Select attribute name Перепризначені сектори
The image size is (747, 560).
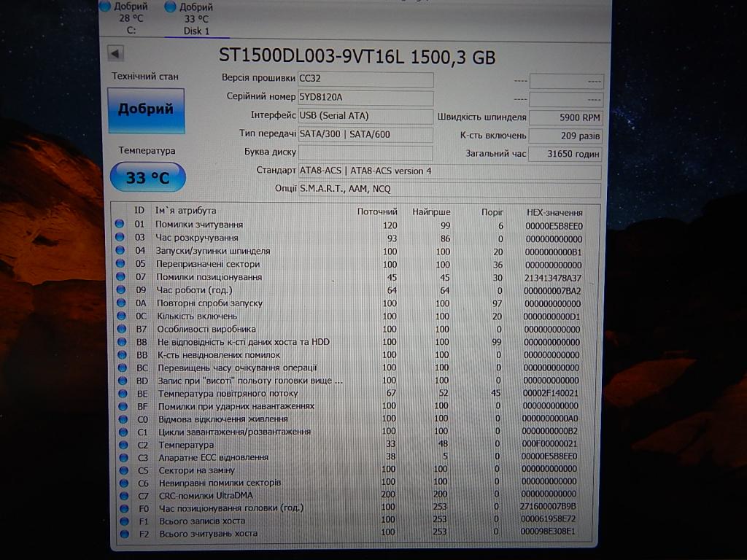pyautogui.click(x=208, y=264)
